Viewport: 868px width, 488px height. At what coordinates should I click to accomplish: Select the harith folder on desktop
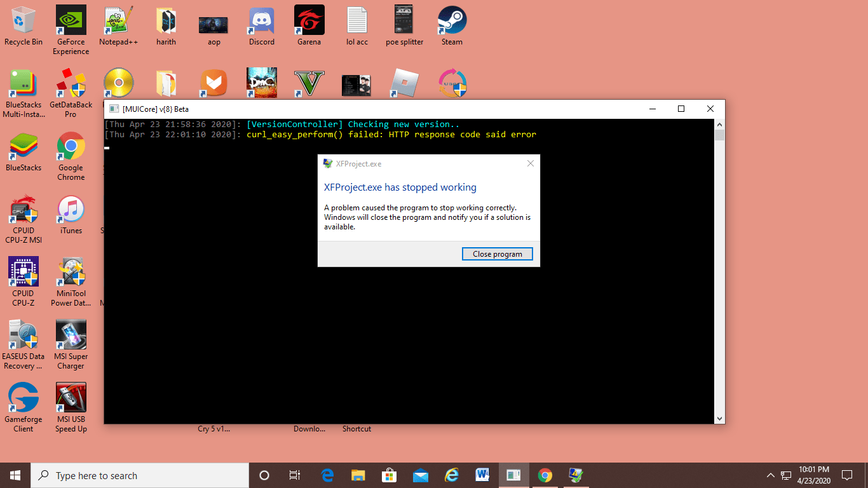point(166,26)
